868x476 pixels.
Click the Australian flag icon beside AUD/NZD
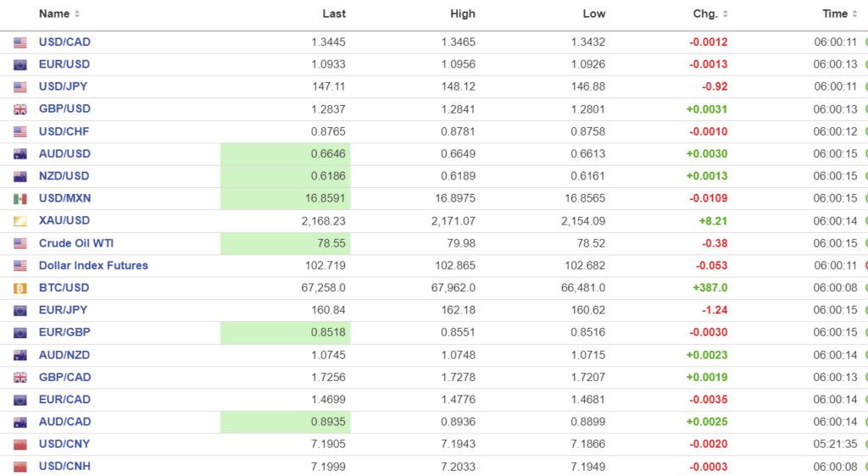click(x=20, y=355)
